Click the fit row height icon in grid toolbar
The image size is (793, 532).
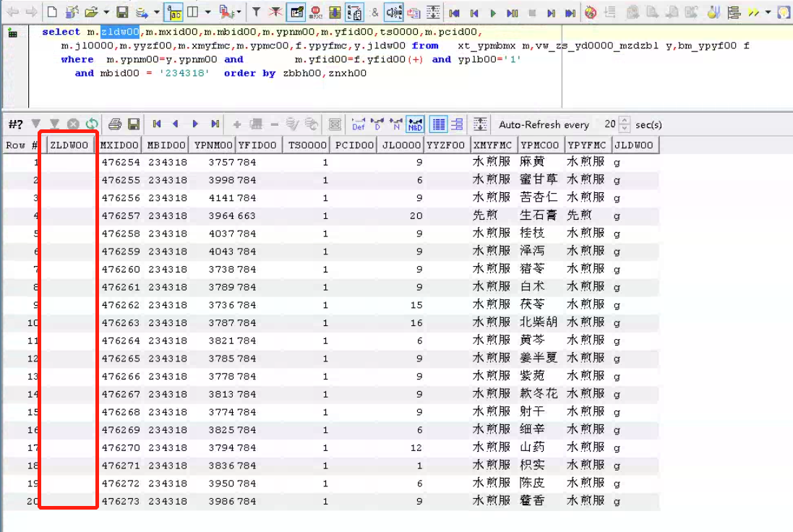coord(480,124)
